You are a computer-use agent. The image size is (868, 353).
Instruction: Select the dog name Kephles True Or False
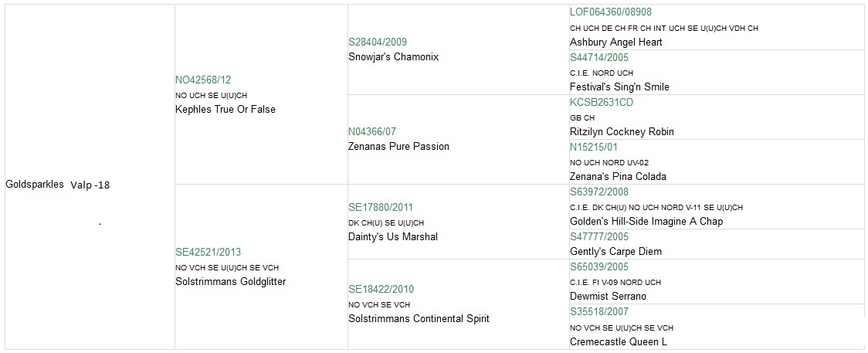225,110
